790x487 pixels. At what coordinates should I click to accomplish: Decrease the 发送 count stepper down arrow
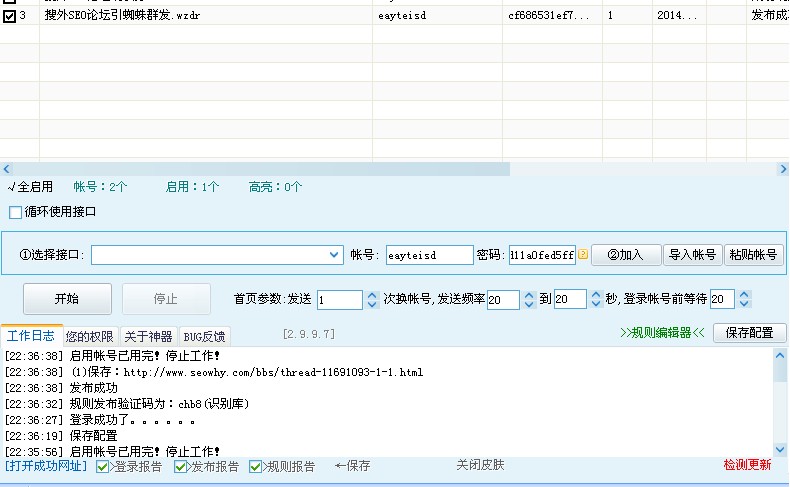click(372, 304)
